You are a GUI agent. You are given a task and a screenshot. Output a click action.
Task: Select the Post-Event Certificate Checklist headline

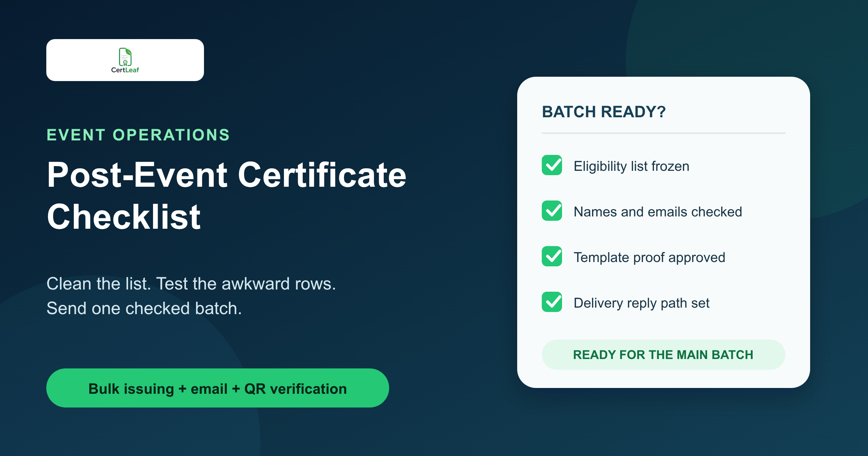[x=227, y=195]
